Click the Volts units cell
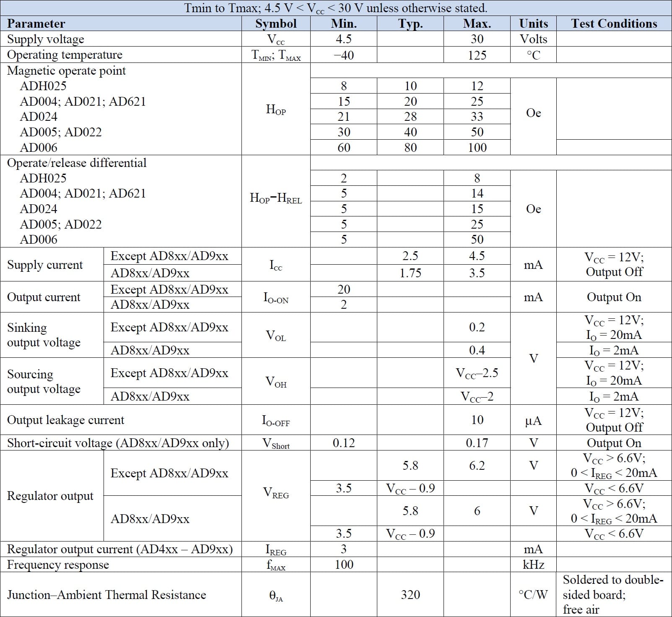Screen dimensions: 672x617 coord(533,39)
